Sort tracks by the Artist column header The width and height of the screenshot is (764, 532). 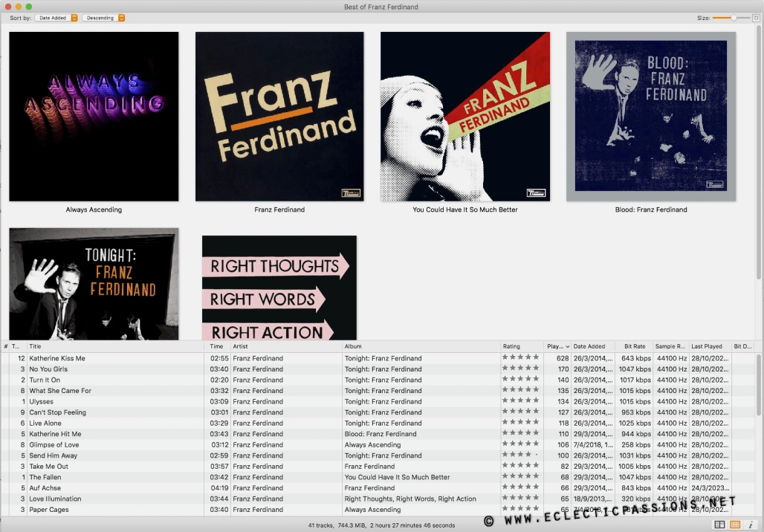[286, 346]
